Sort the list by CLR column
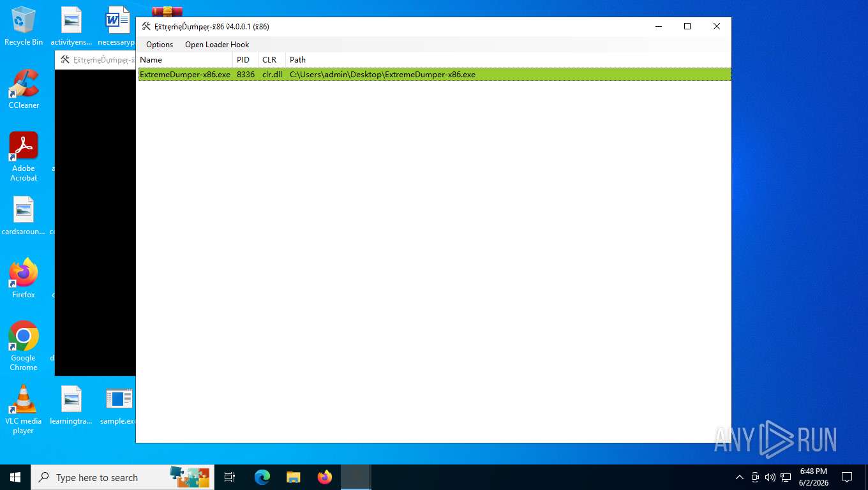The width and height of the screenshot is (868, 490). click(x=272, y=59)
